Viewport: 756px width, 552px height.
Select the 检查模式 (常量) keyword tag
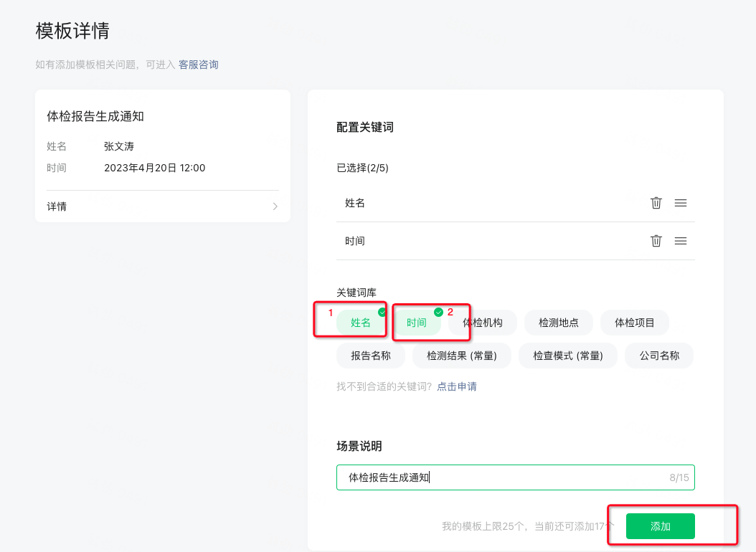point(568,356)
